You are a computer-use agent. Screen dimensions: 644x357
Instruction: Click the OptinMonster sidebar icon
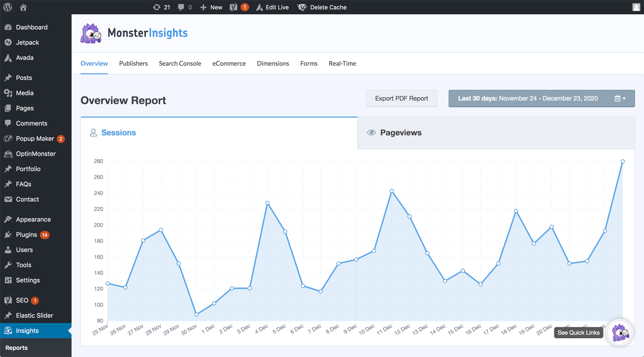(8, 154)
